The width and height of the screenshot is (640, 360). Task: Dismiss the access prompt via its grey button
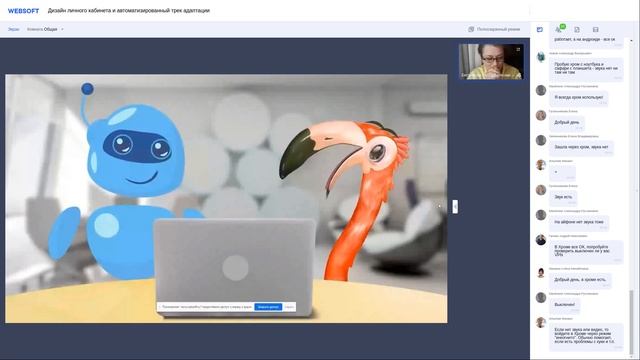pos(289,307)
